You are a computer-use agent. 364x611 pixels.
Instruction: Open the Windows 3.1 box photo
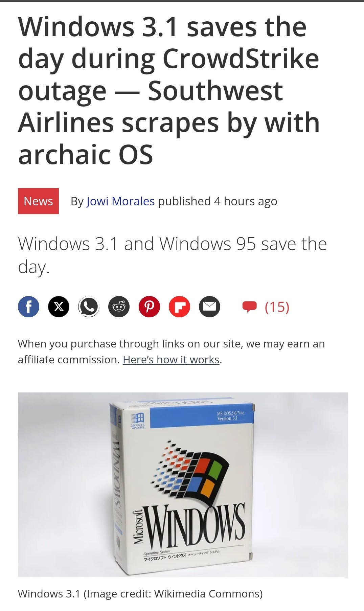(183, 485)
